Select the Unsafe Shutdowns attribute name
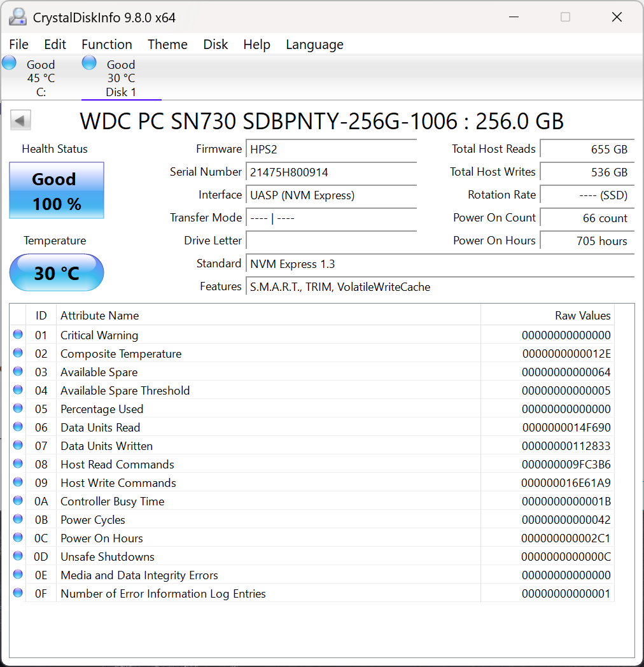This screenshot has width=644, height=667. (107, 556)
